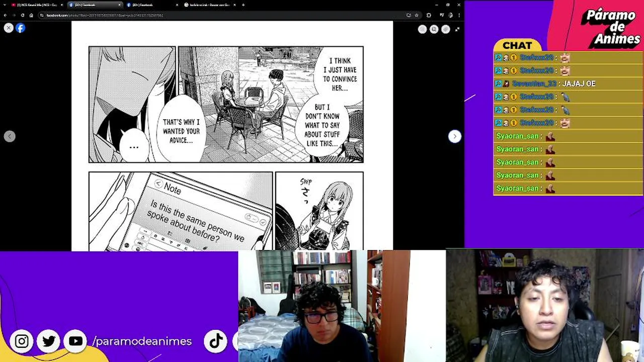
Task: Open the browser extensions menu
Action: pyautogui.click(x=429, y=15)
